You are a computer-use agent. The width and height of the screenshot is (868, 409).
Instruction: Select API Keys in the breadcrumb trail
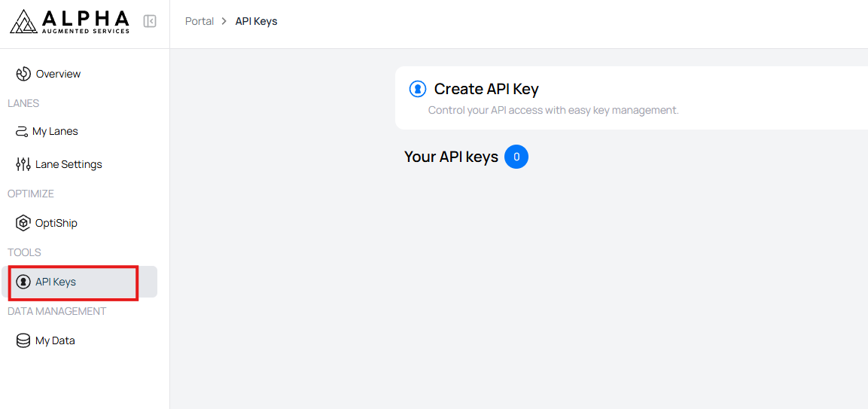[256, 21]
